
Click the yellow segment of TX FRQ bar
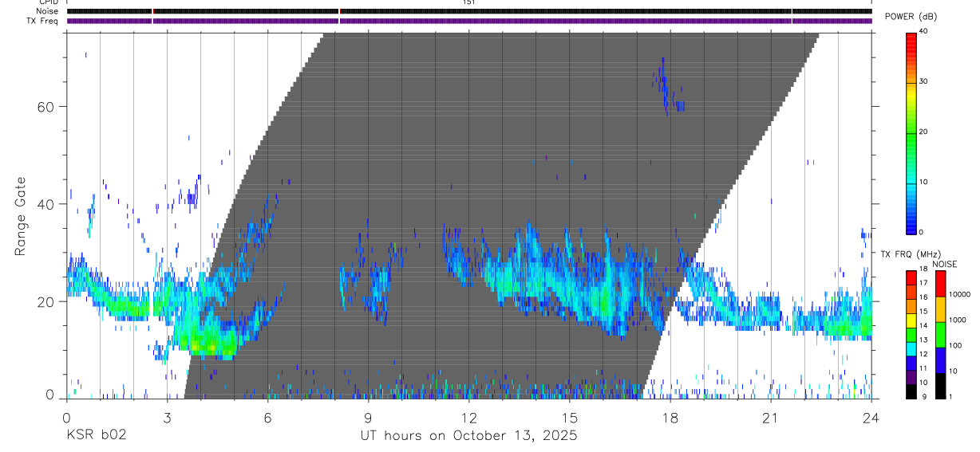pyautogui.click(x=911, y=320)
